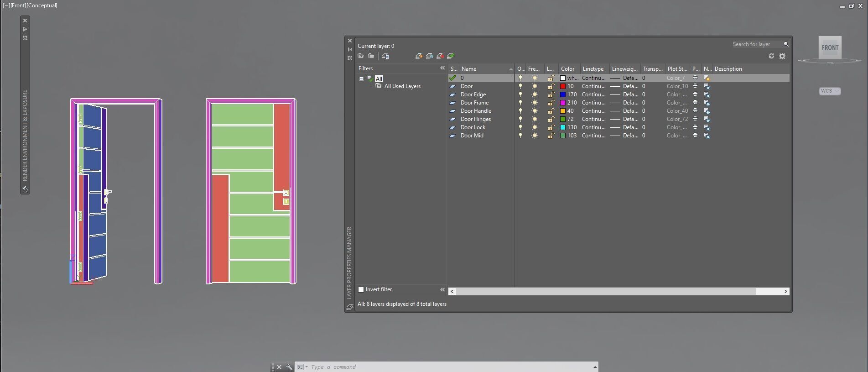
Task: Collapse the Filters pane with double chevron
Action: pos(442,68)
